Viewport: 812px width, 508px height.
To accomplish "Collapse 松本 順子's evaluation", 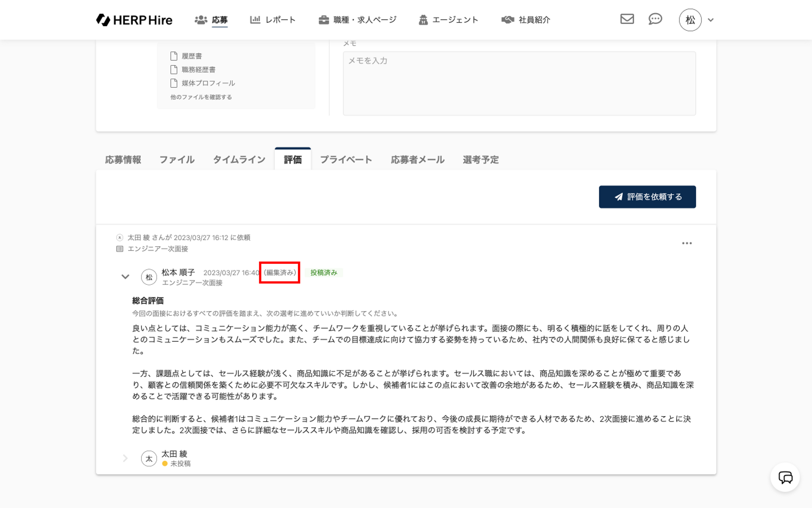I will pos(125,277).
